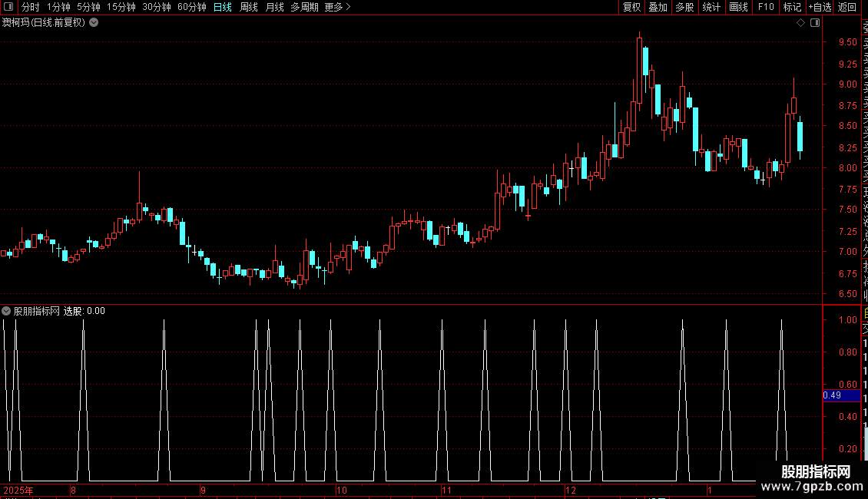Toggle the side panel icon in chart header

tap(815, 23)
